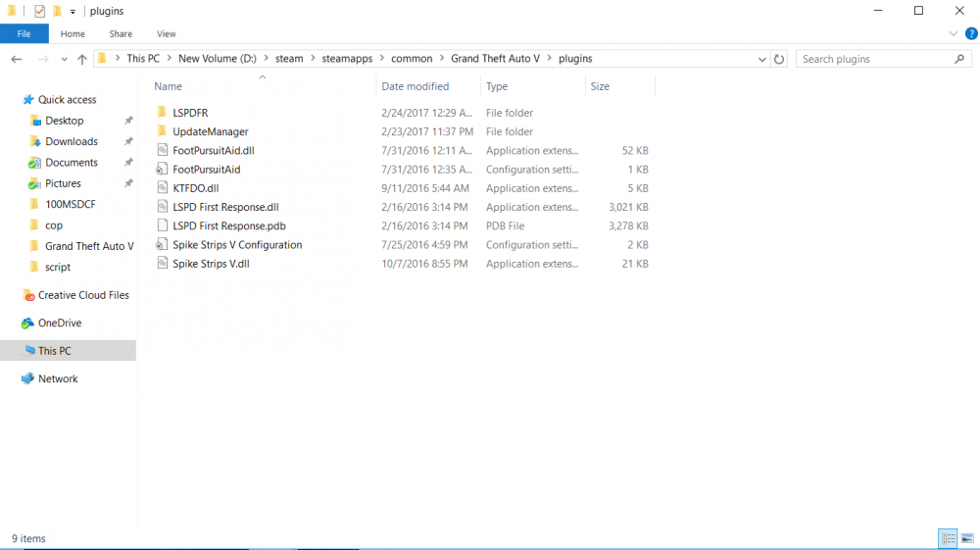Screen dimensions: 980x550
Task: Refresh the plugins folder view
Action: (x=779, y=59)
